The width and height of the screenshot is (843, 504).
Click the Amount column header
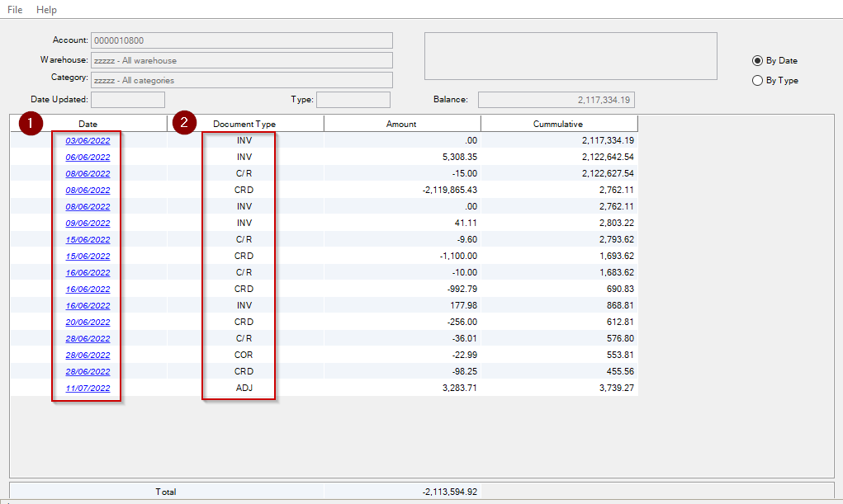401,124
